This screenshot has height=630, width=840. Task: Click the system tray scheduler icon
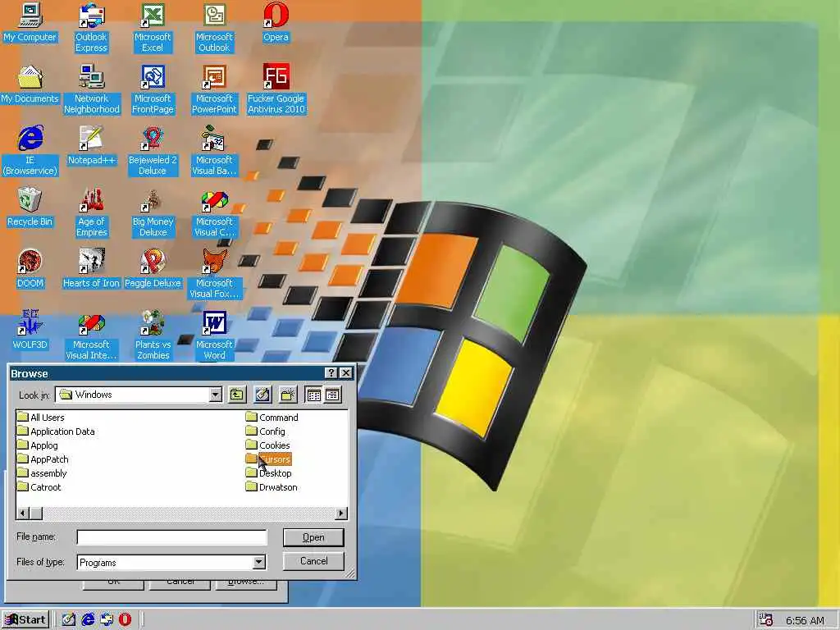(766, 620)
